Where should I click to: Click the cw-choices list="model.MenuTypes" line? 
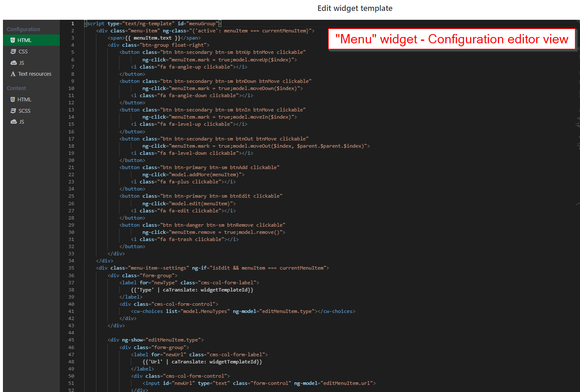point(243,311)
